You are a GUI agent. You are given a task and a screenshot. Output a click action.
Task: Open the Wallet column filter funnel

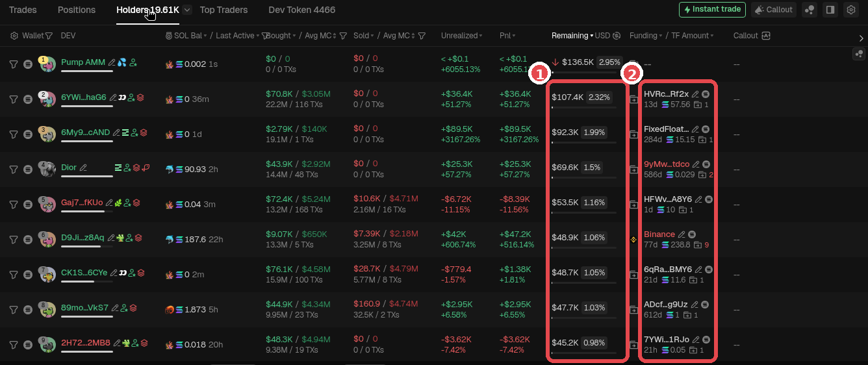point(49,36)
